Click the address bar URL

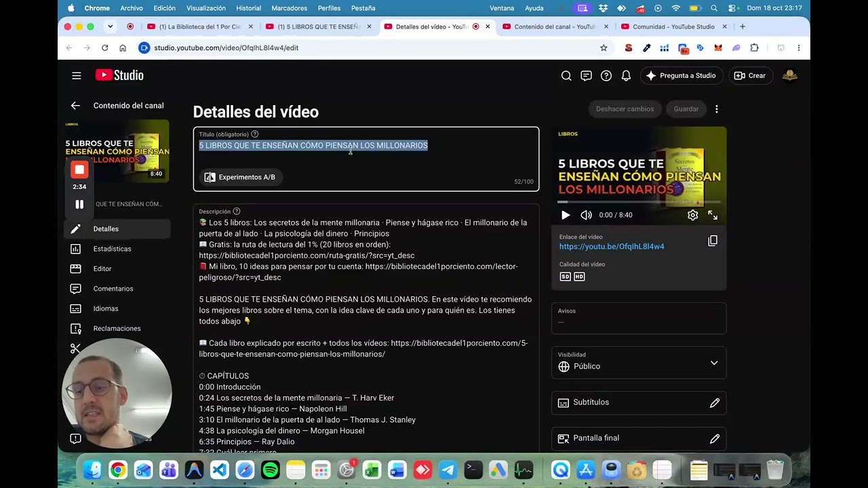226,48
